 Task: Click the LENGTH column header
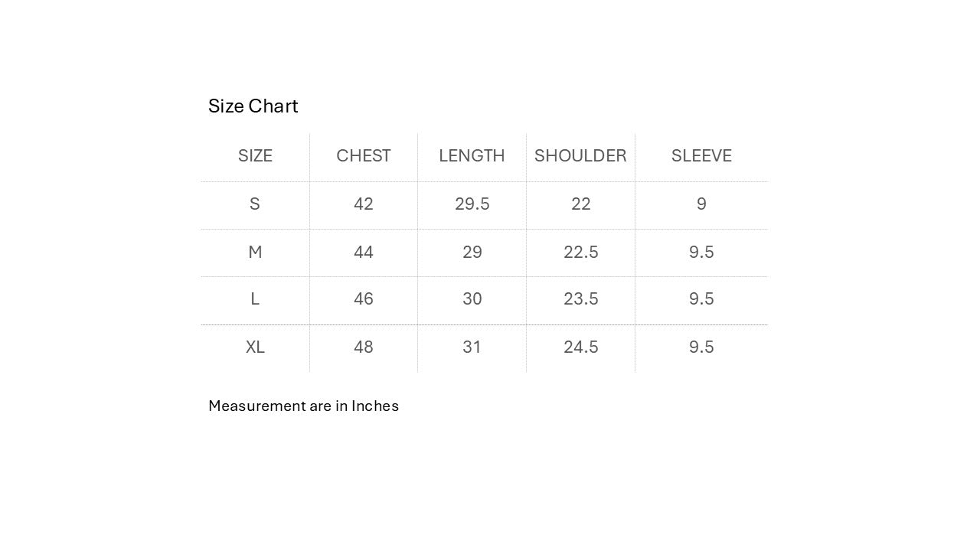[x=472, y=156]
